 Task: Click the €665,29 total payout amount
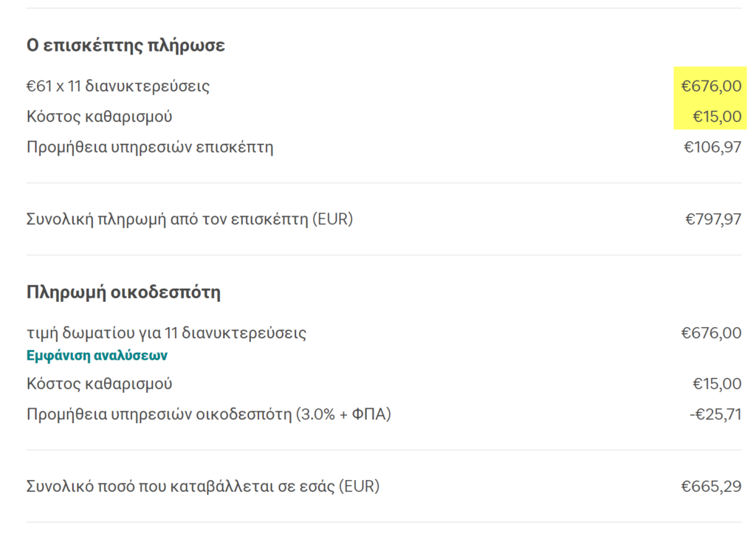click(x=711, y=486)
